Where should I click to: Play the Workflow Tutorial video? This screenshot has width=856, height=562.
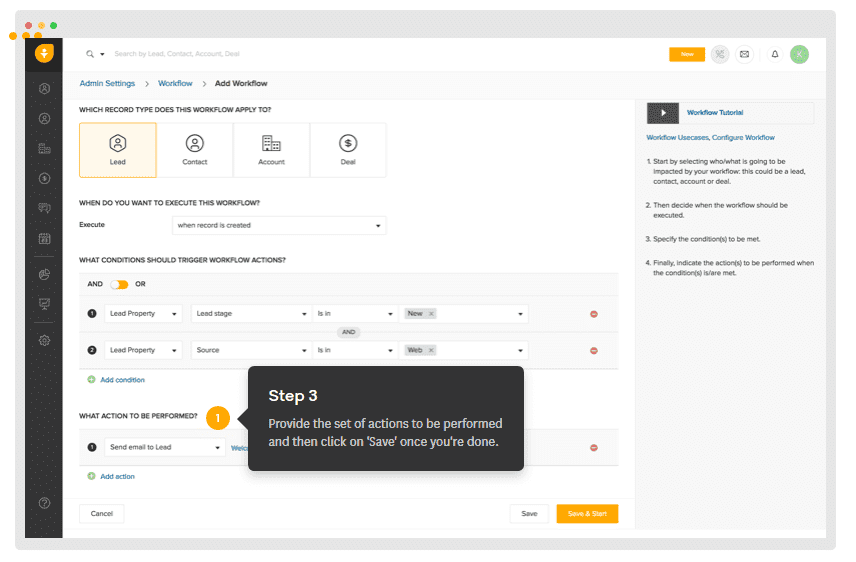pos(663,113)
